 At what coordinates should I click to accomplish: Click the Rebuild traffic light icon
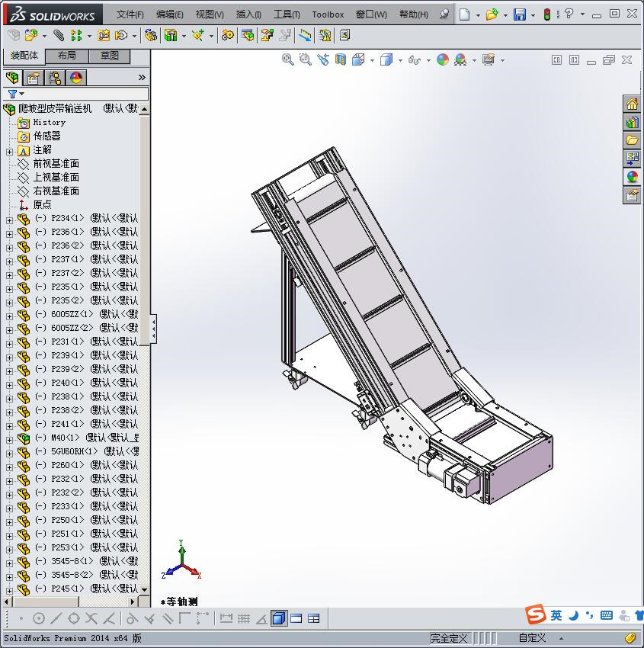[547, 14]
